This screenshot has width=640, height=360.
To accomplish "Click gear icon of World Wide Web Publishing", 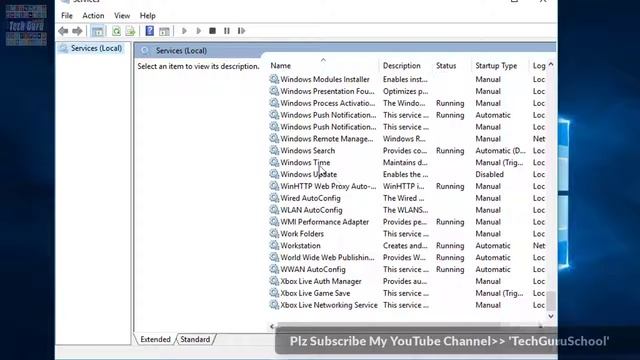I will point(274,258).
